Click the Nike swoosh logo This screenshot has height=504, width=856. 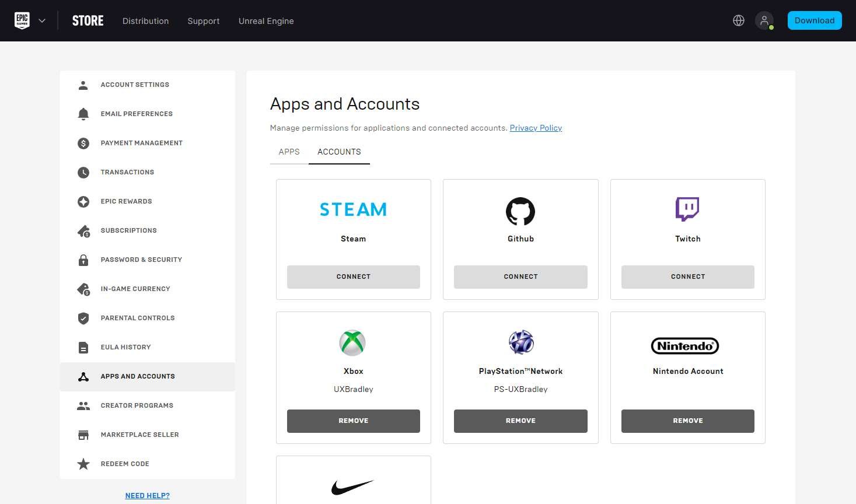point(352,487)
